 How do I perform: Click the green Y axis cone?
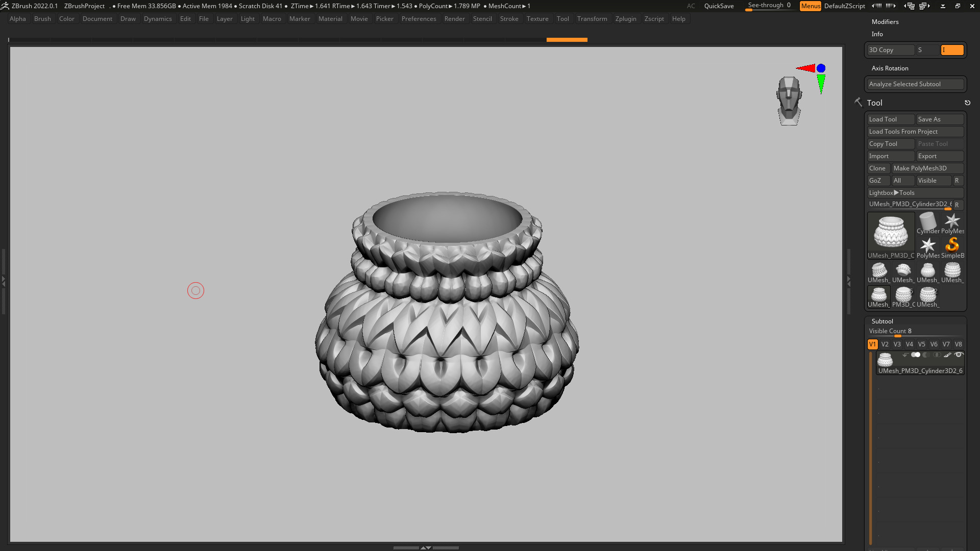[x=821, y=84]
